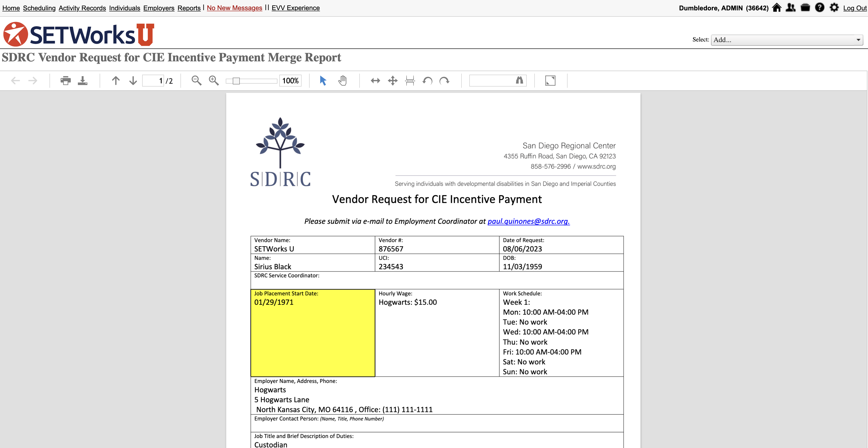The image size is (868, 448).
Task: Open the users icon in header
Action: point(791,7)
